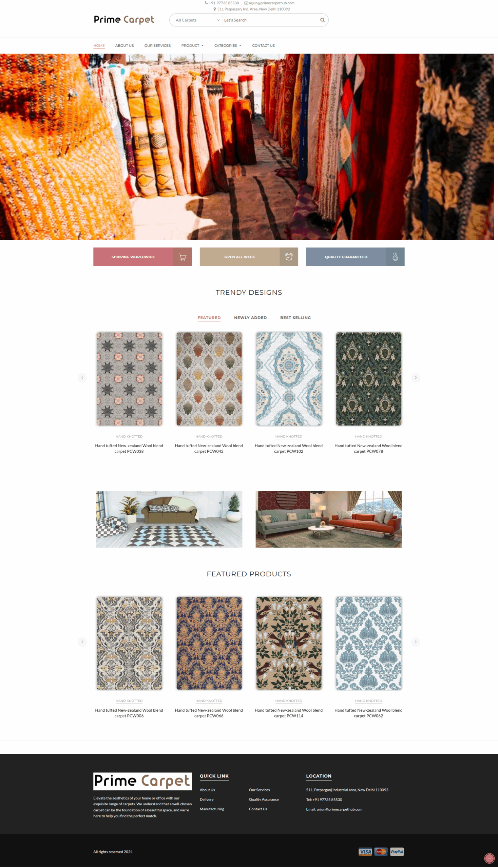Open the About Us menu item
The image size is (498, 868).
124,45
